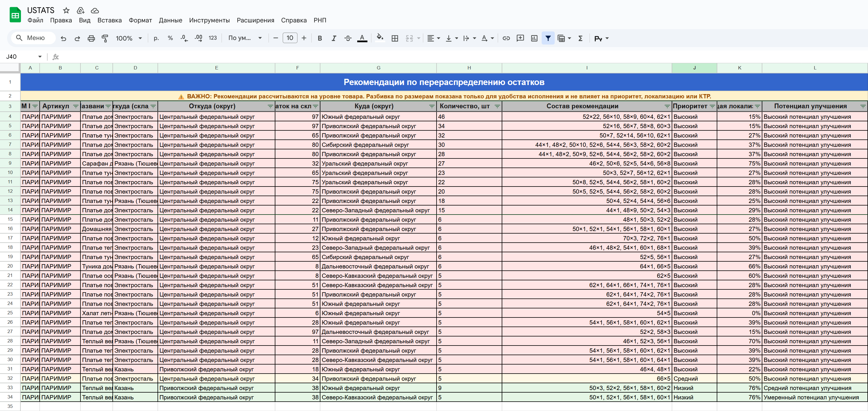Click the borders icon
The image size is (868, 411).
[x=395, y=39]
